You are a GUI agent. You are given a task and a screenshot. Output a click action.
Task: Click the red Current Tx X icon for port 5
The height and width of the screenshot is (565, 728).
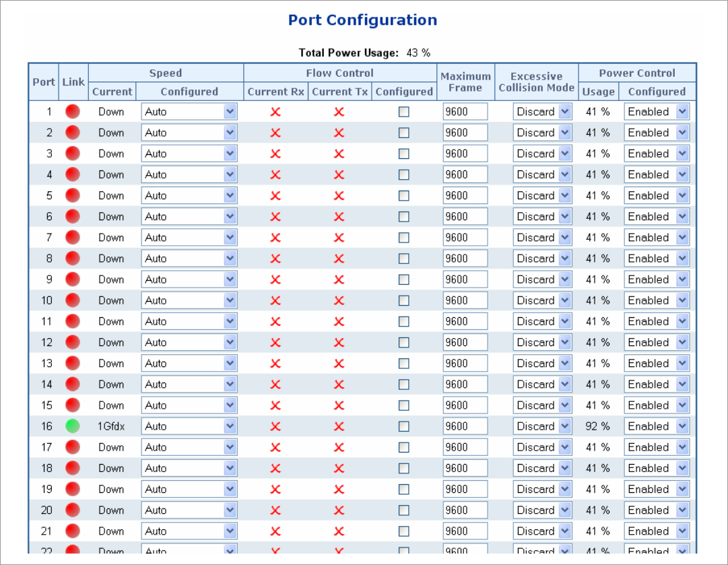click(x=339, y=196)
